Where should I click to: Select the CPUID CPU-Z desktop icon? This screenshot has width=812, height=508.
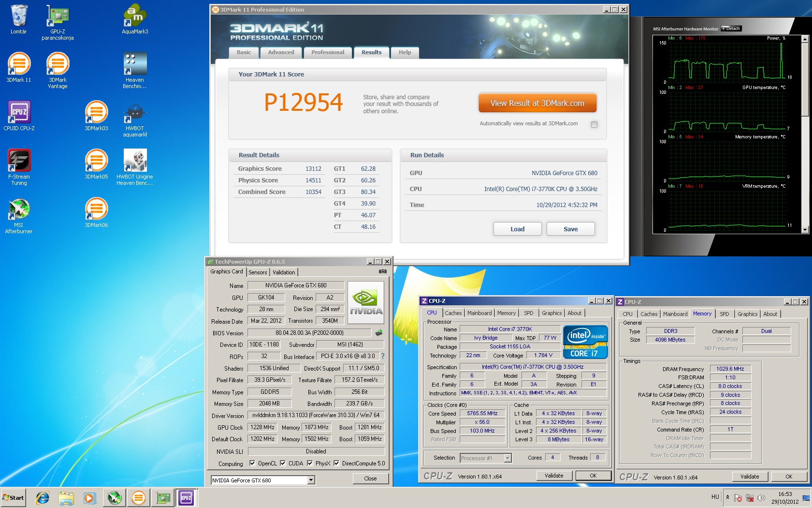tap(19, 116)
